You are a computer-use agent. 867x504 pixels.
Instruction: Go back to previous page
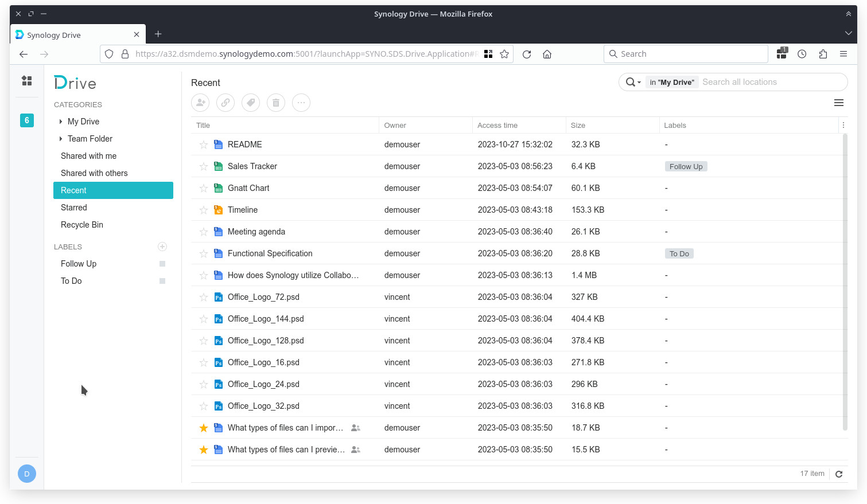tap(24, 54)
